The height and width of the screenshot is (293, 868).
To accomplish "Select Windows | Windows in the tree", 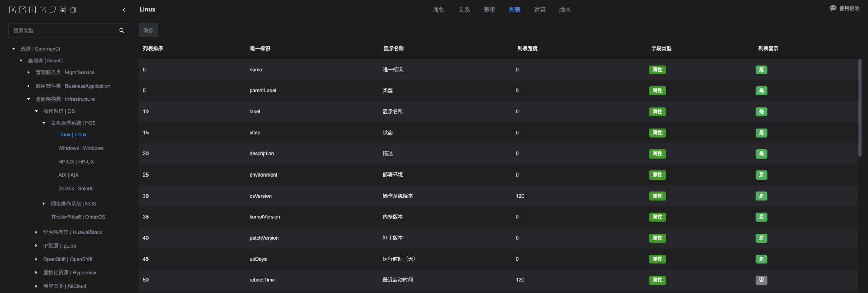I will click(x=81, y=148).
